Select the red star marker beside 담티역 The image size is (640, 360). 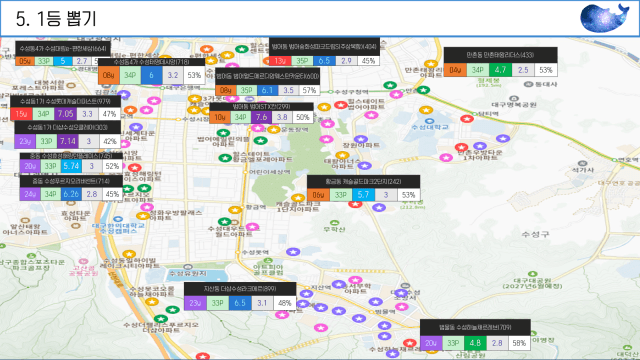click(467, 119)
